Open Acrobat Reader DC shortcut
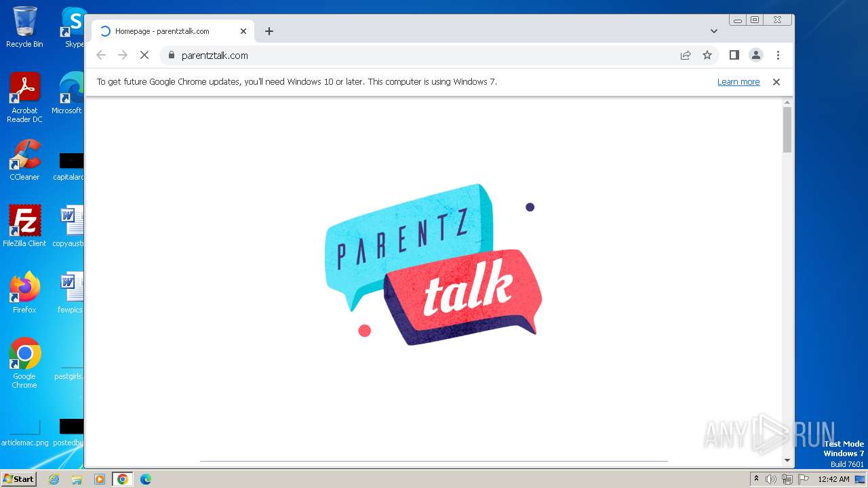 pyautogui.click(x=24, y=97)
